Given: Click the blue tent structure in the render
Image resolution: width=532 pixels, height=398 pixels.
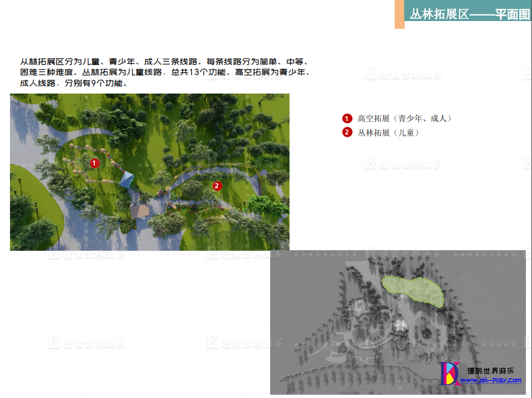Looking at the screenshot, I should coord(128,179).
